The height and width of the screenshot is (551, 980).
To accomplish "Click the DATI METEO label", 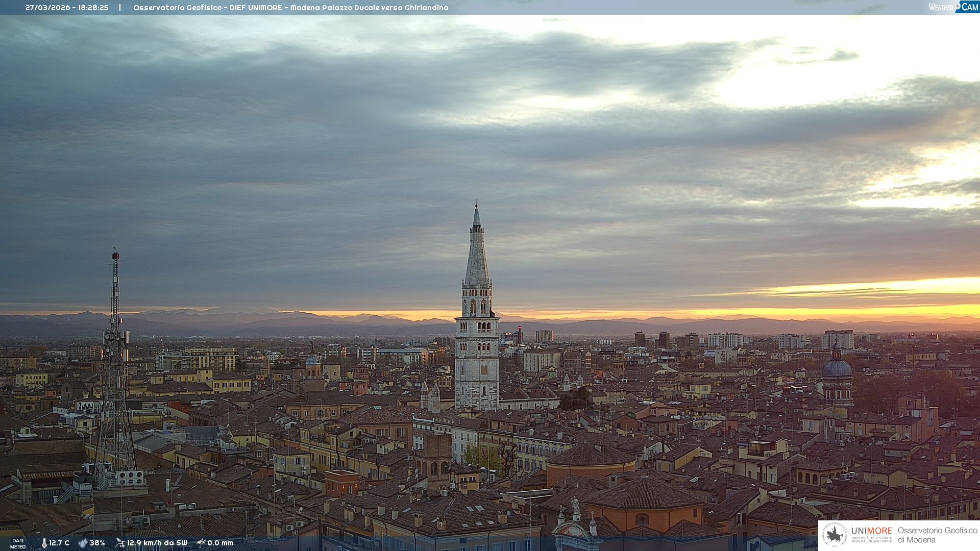I will coord(18,543).
